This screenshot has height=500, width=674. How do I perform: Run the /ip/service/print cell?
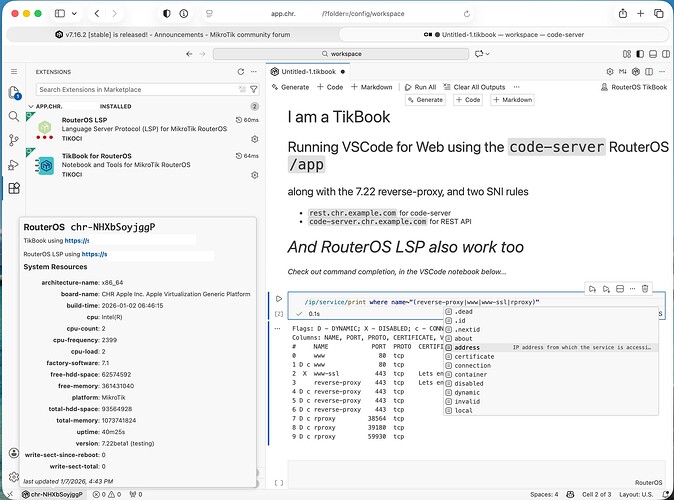point(279,298)
